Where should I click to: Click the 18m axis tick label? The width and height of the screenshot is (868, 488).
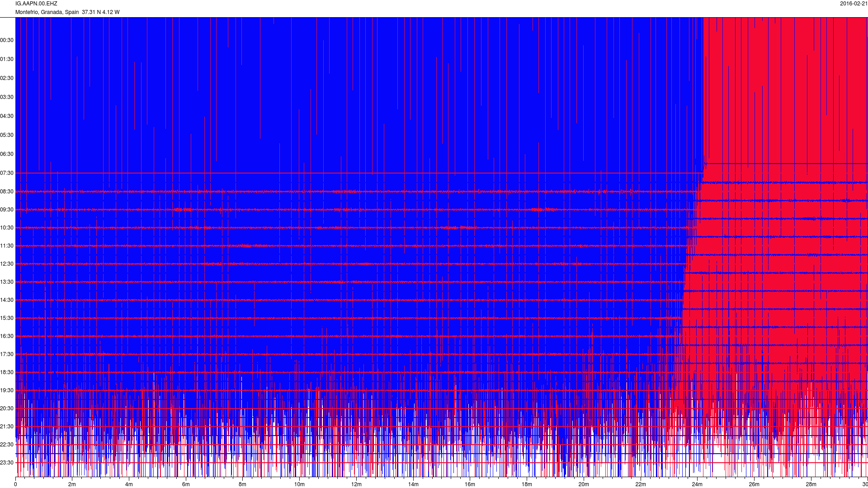tap(527, 484)
